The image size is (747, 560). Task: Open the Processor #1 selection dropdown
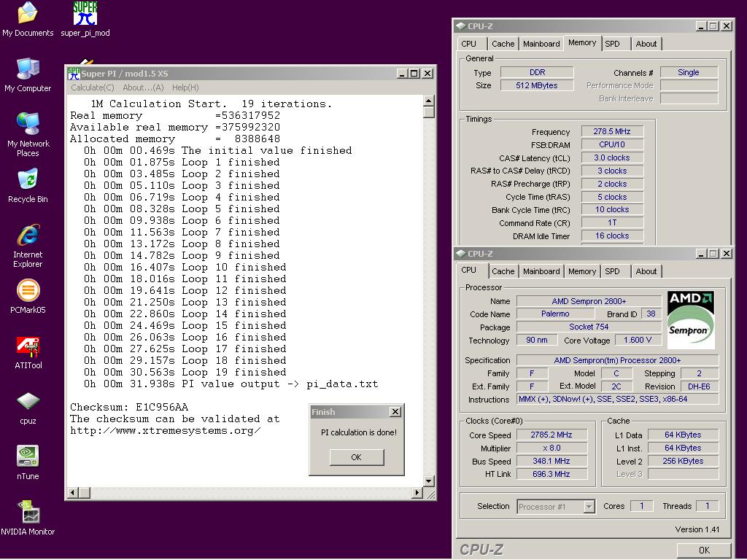click(x=589, y=507)
